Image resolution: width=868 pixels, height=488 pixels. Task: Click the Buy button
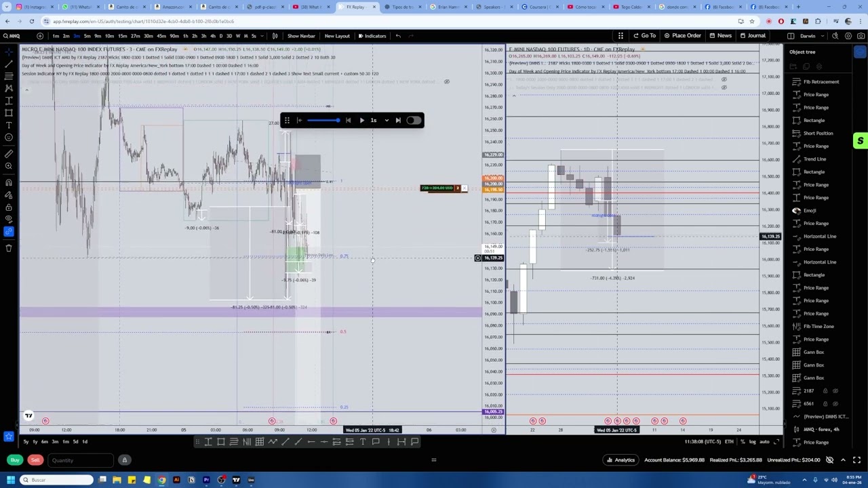click(x=14, y=460)
